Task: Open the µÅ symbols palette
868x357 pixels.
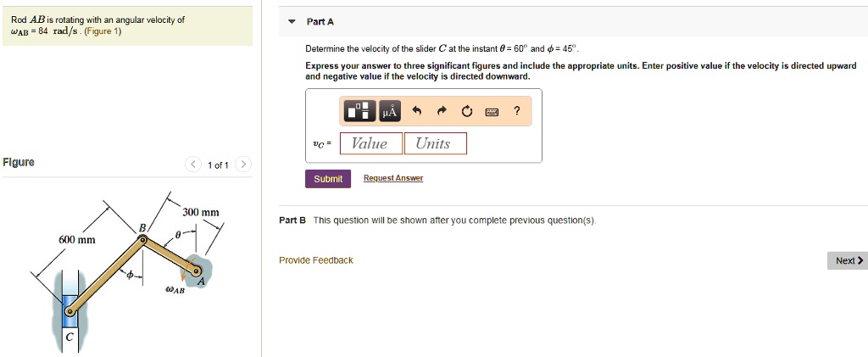Action: (388, 111)
